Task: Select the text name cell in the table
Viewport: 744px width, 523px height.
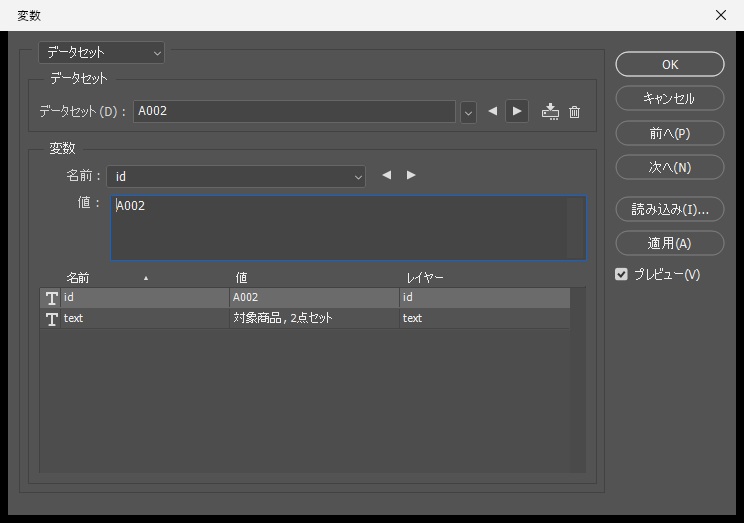Action: 145,318
